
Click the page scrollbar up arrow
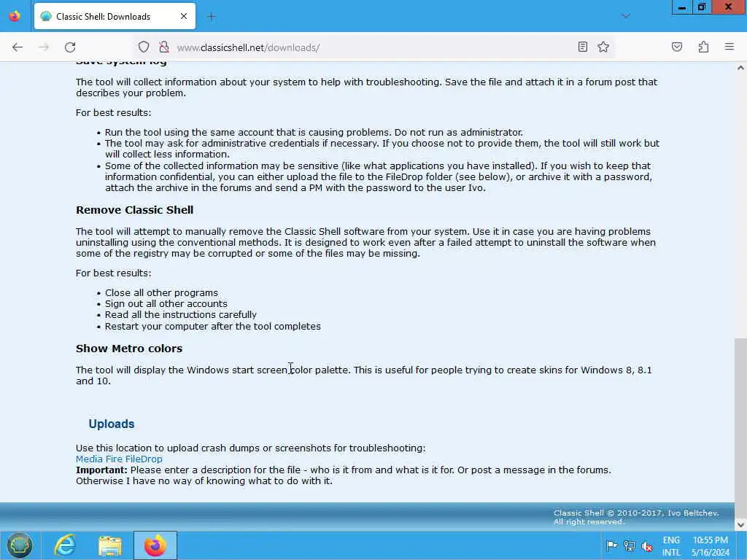click(x=741, y=68)
